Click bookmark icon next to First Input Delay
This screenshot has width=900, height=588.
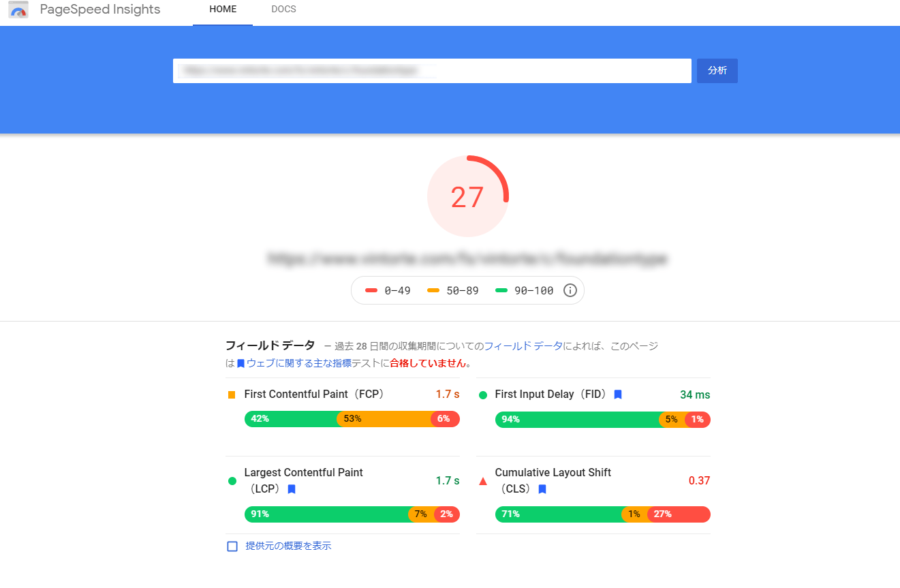click(618, 394)
